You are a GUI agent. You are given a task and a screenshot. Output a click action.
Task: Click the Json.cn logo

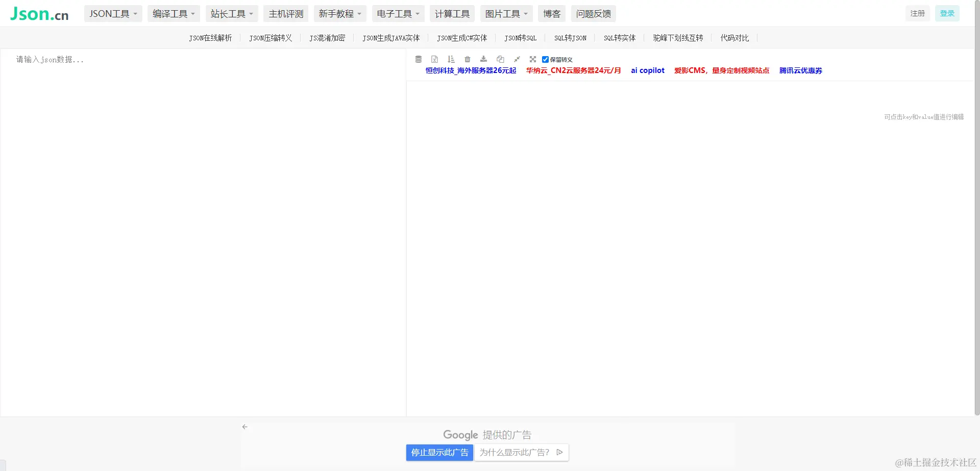[x=39, y=14]
